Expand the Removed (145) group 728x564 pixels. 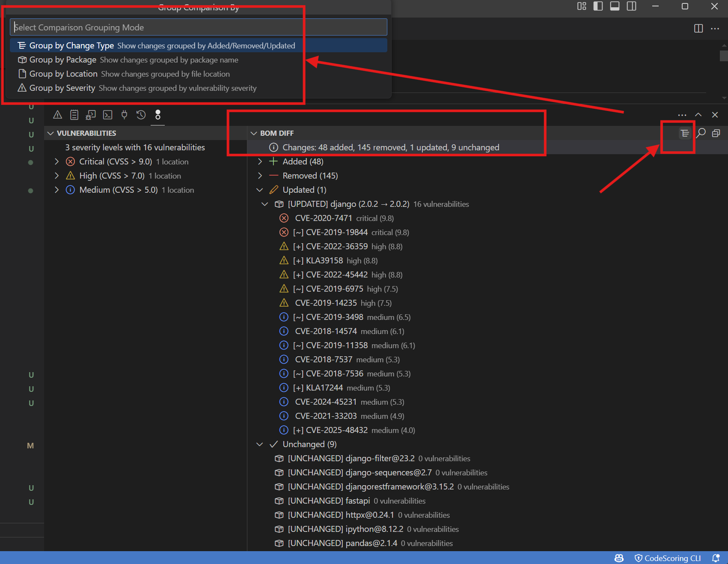(260, 176)
